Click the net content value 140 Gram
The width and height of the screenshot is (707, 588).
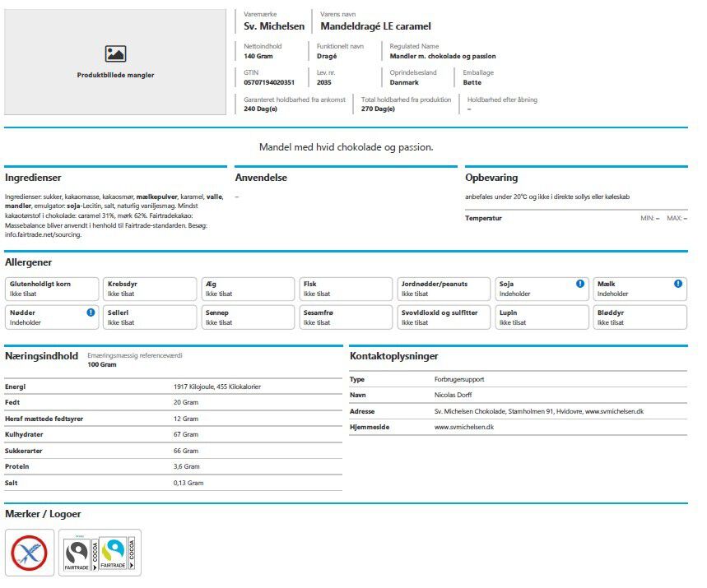(258, 56)
